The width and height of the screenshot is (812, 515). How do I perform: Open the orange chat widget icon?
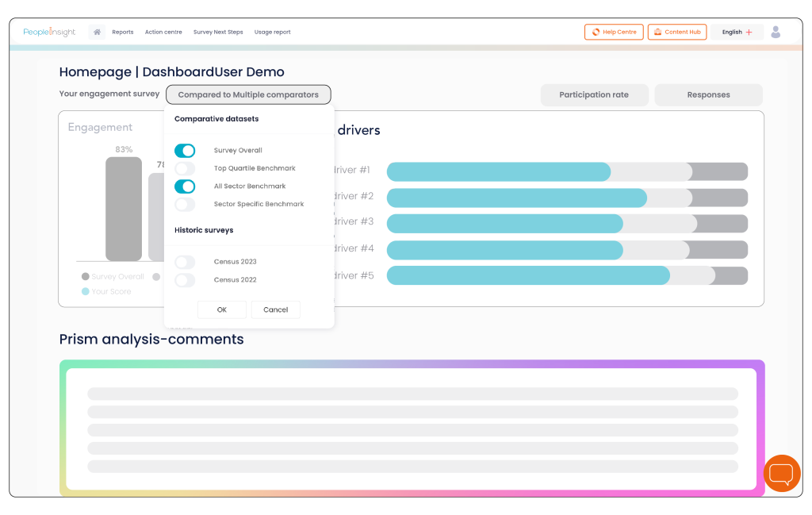(x=782, y=474)
